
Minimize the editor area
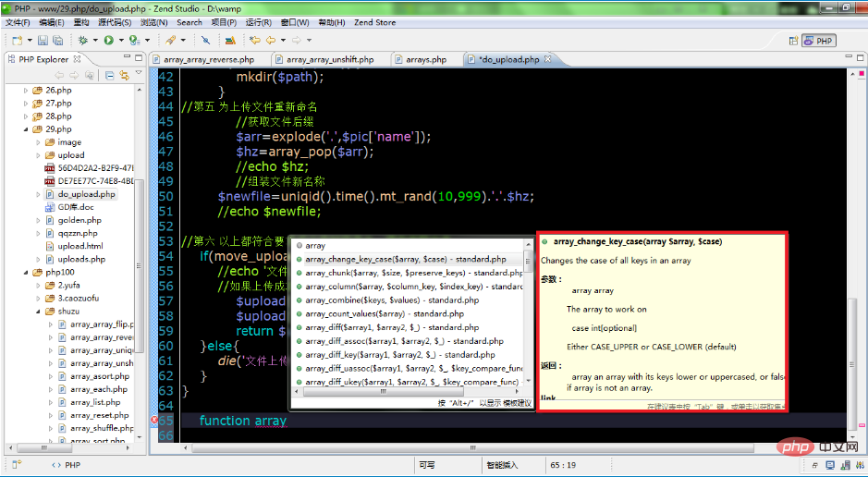click(x=849, y=56)
